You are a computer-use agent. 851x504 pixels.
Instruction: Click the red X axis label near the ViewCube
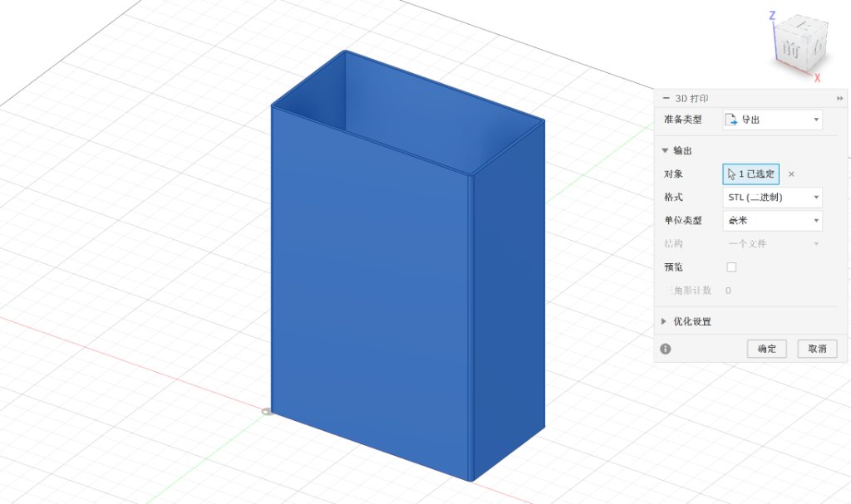click(817, 78)
